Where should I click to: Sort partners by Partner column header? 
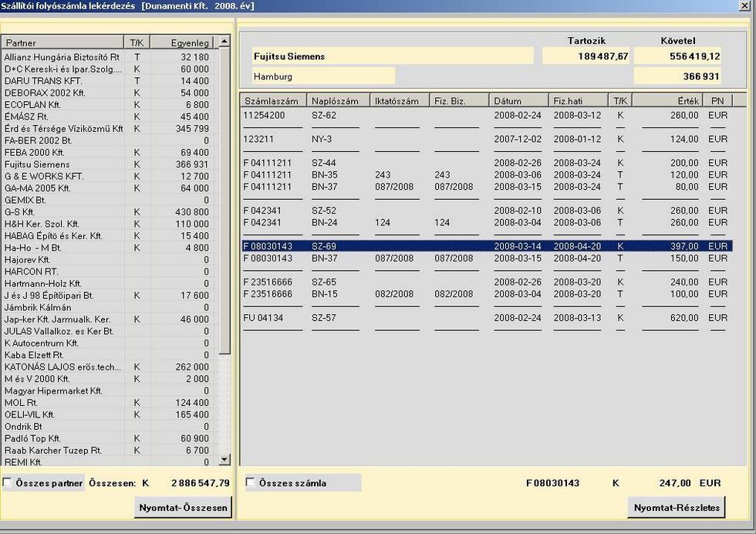62,42
